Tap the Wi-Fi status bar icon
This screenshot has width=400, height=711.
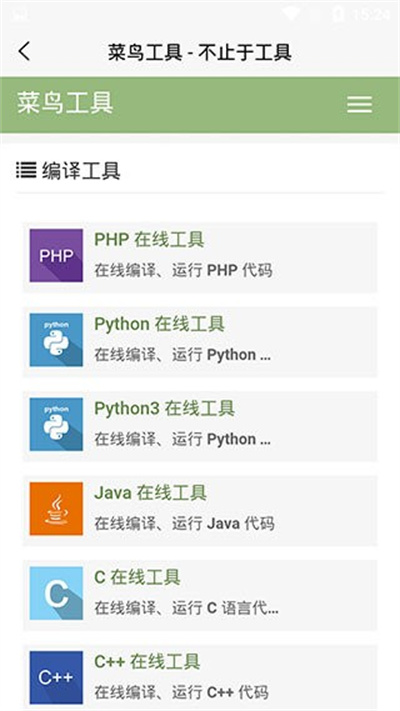[x=292, y=14]
